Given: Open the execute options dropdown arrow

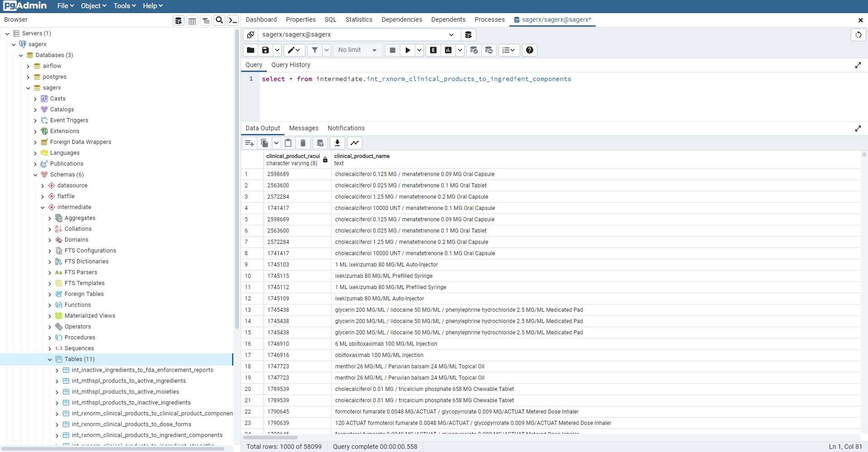Looking at the screenshot, I should 419,50.
